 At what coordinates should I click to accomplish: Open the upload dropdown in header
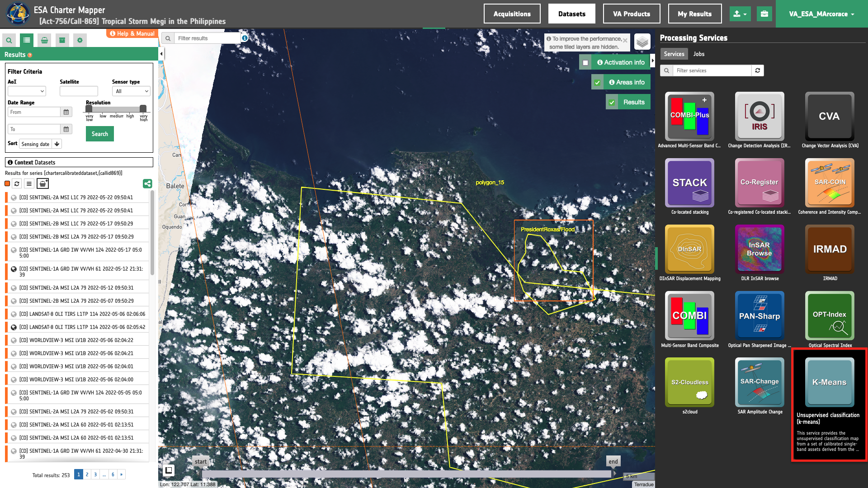coord(740,14)
